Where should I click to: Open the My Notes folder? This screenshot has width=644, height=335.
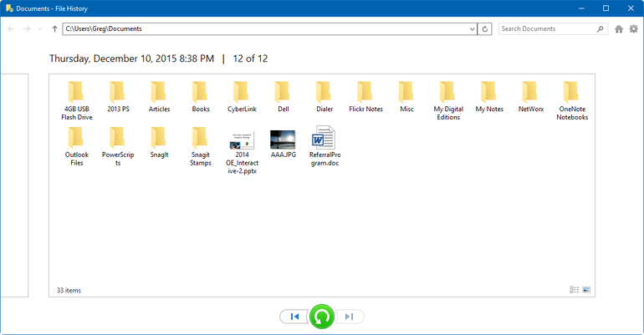(x=489, y=97)
